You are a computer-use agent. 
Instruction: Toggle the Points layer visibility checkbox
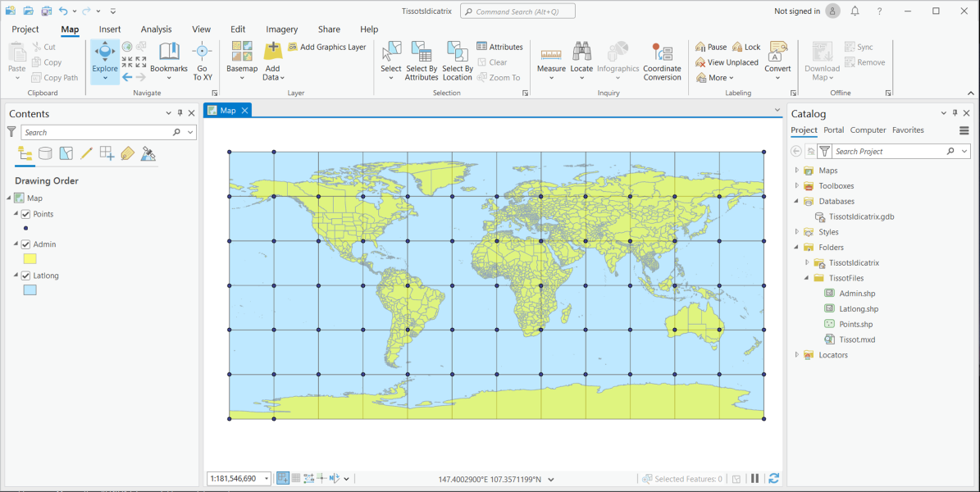click(25, 214)
